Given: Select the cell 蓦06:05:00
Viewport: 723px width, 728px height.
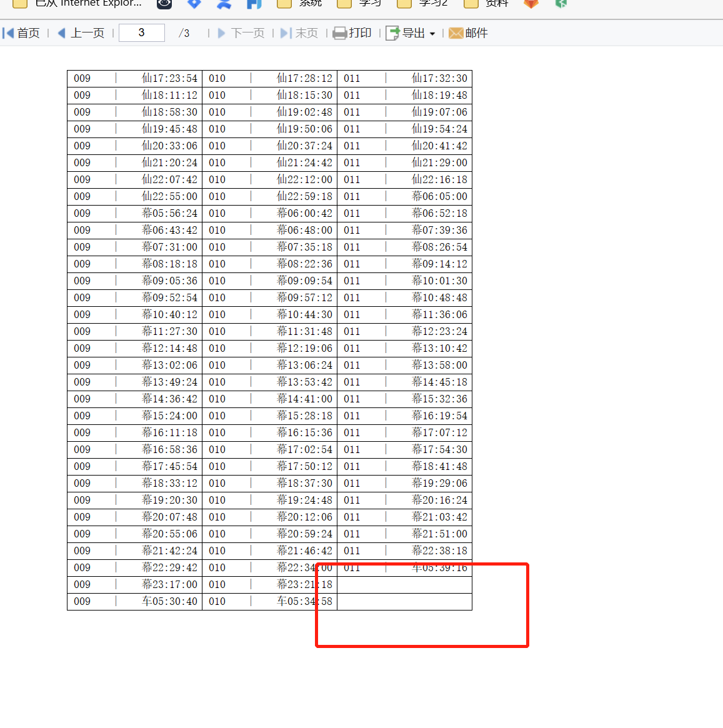Looking at the screenshot, I should pyautogui.click(x=439, y=196).
